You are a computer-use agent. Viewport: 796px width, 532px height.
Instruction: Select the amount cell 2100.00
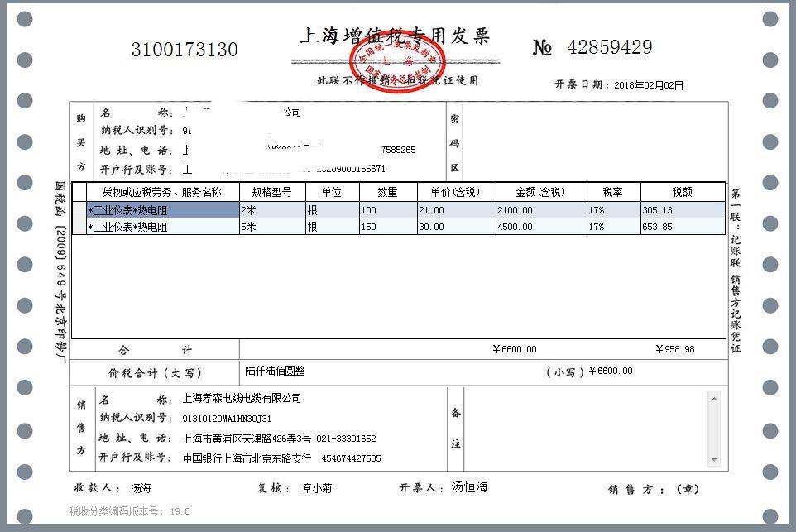[541, 209]
